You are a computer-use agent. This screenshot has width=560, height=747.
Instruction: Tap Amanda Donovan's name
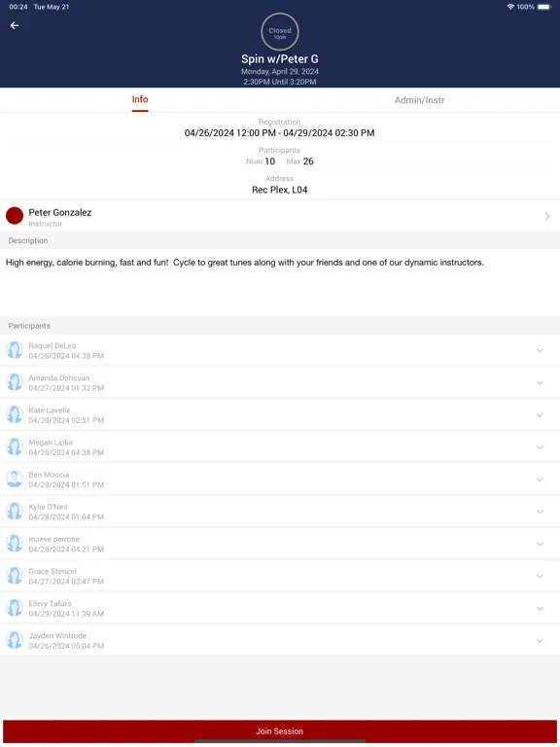(59, 377)
